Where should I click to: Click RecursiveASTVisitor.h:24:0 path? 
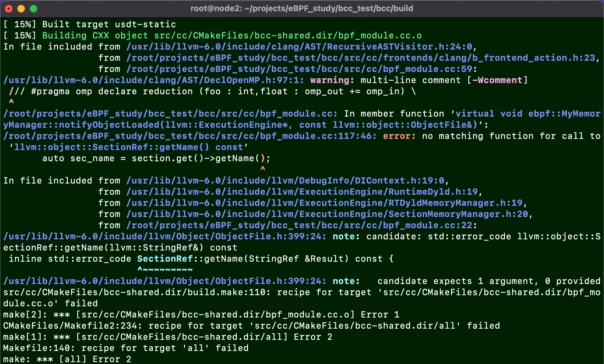click(x=299, y=47)
